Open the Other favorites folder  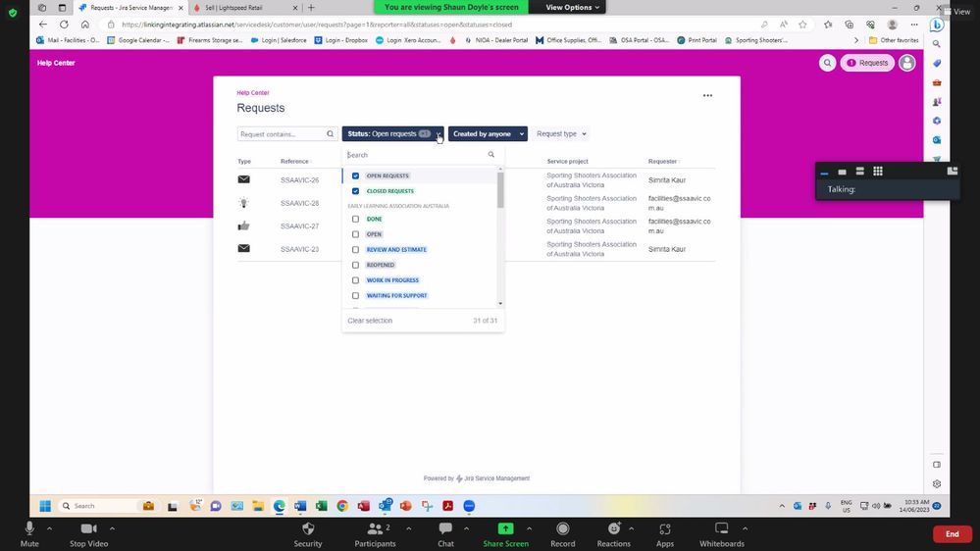(x=894, y=40)
